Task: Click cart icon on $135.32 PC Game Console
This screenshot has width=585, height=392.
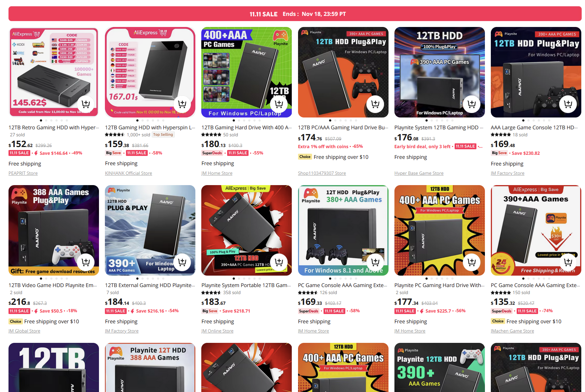Action: tap(568, 262)
